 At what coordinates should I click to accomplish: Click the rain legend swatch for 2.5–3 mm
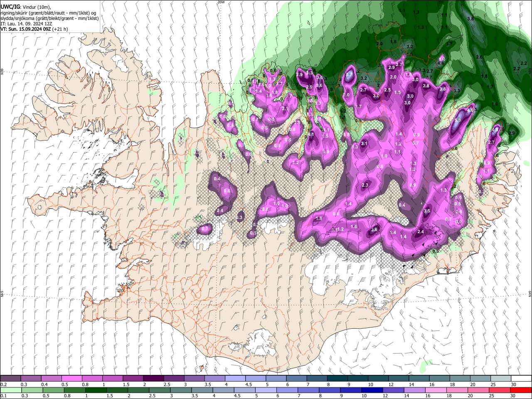(160, 390)
